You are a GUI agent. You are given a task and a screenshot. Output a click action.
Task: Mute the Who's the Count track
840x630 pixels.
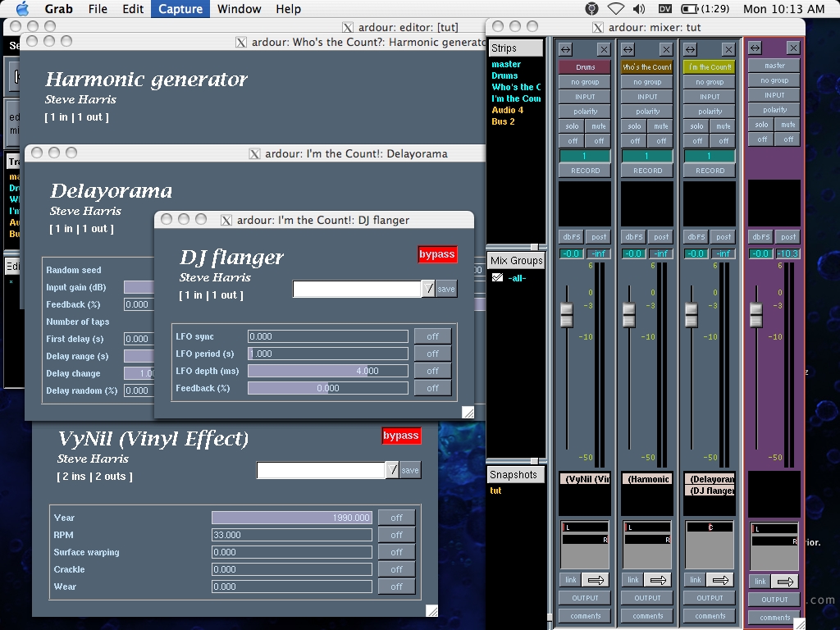click(660, 126)
